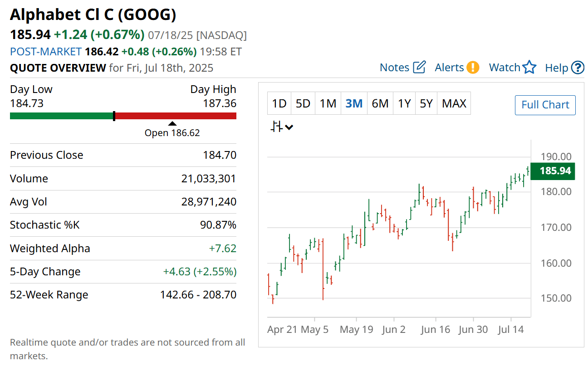Click the Previous Close value 184.70
The width and height of the screenshot is (588, 366).
(220, 155)
